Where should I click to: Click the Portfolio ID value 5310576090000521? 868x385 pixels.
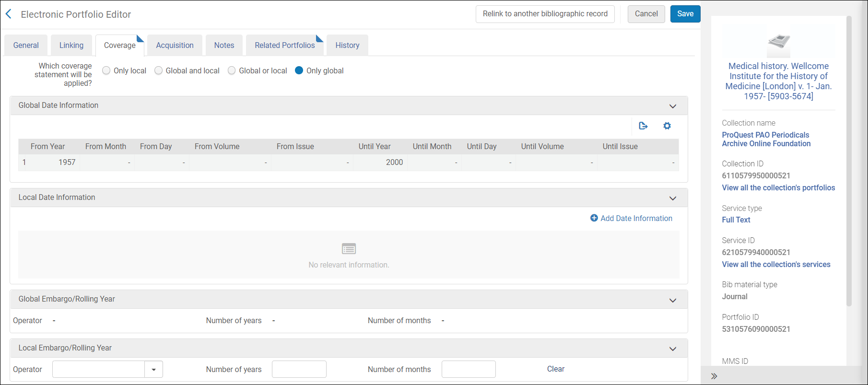[x=756, y=329]
